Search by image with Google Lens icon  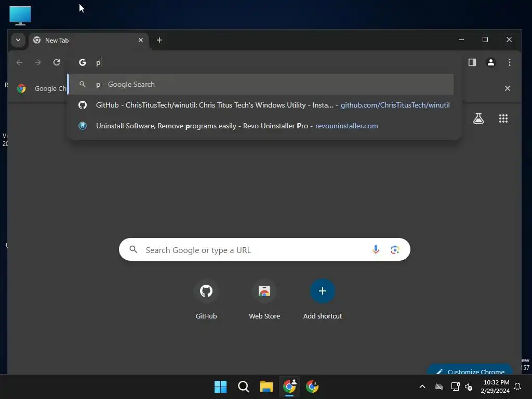click(x=395, y=250)
